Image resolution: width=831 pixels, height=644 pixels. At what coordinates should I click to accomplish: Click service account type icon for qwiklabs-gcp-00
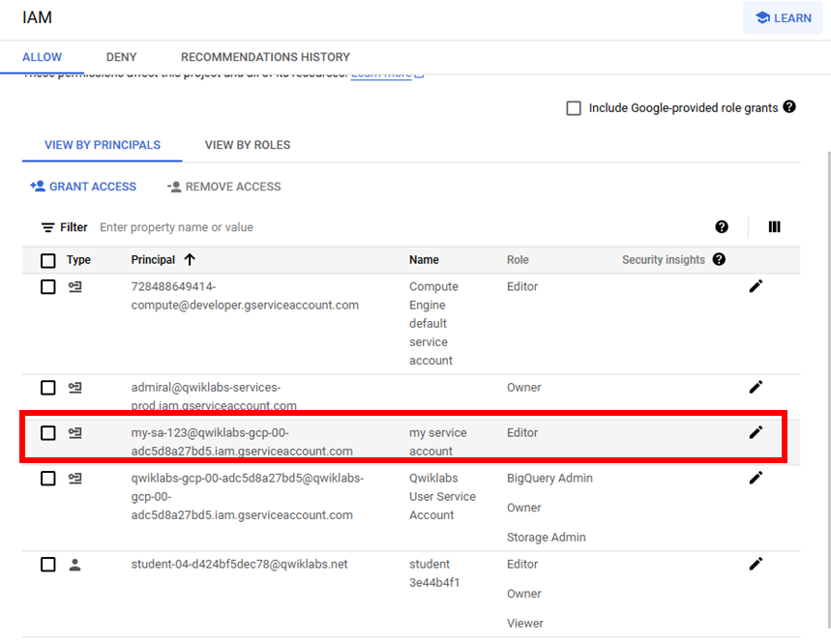click(74, 479)
